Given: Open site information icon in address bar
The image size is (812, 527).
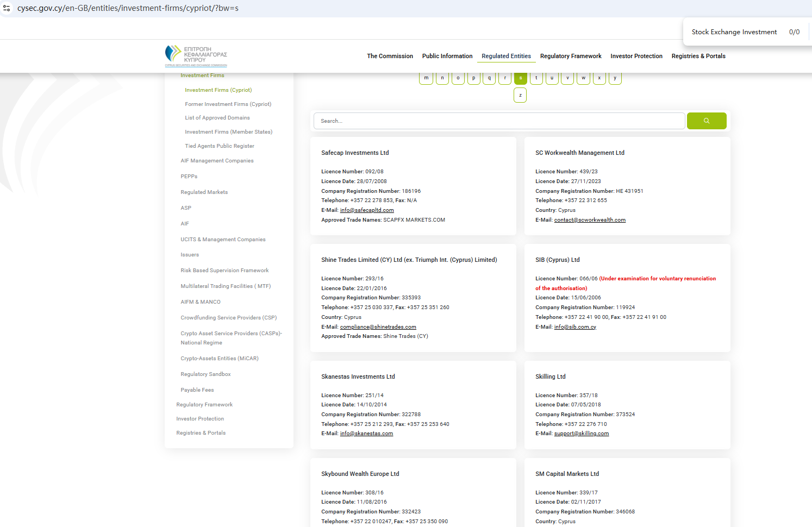Looking at the screenshot, I should [7, 8].
